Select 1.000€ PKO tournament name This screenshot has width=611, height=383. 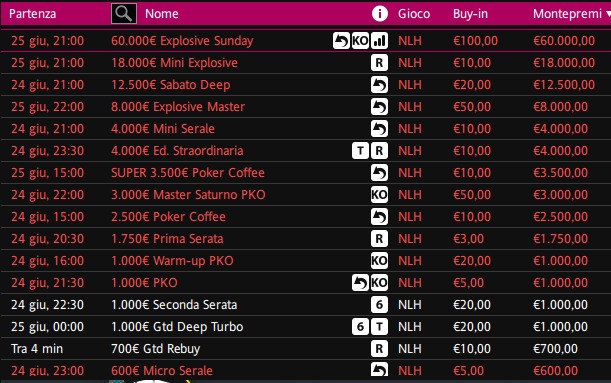(144, 283)
